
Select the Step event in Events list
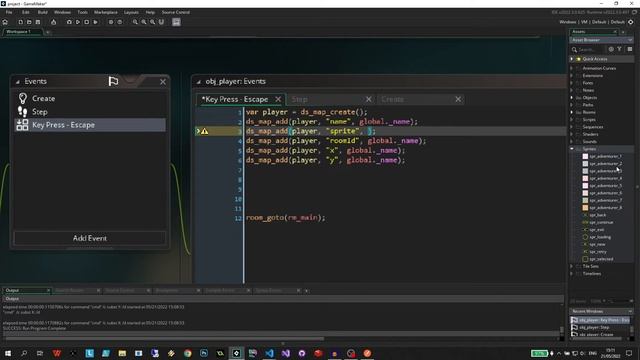(x=90, y=111)
